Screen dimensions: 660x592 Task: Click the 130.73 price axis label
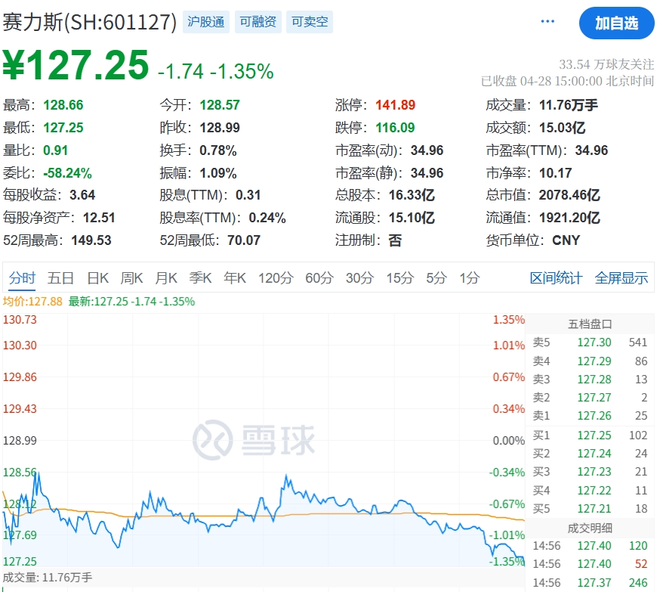20,320
